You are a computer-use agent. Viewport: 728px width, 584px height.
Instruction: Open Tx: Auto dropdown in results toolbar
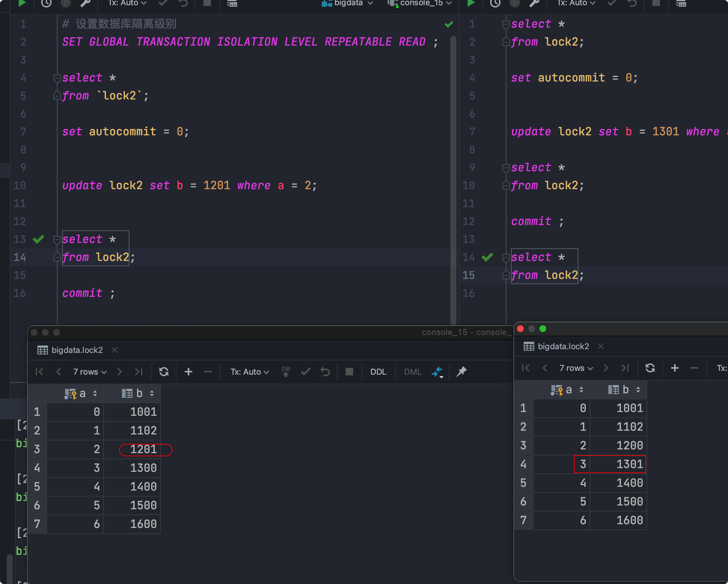coord(250,372)
